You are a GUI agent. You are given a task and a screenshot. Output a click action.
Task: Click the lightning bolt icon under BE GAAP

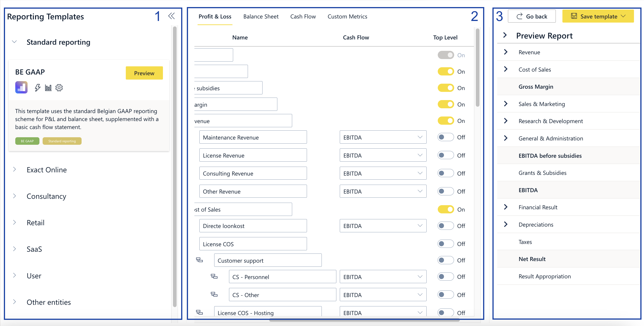pyautogui.click(x=38, y=88)
